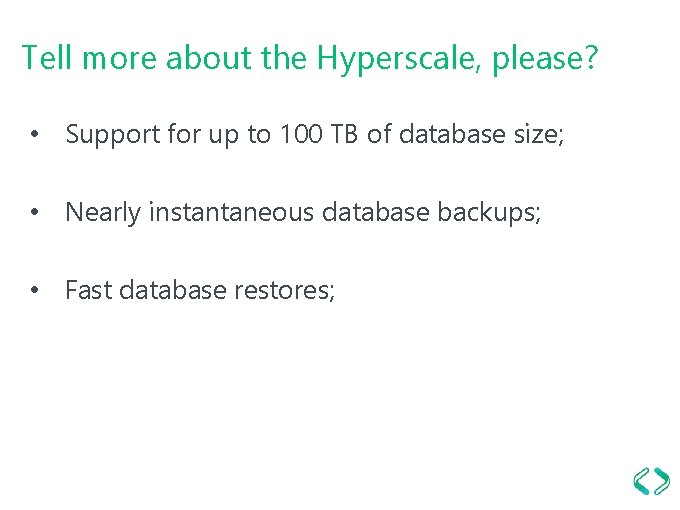Click the word 'database' in the third bullet
680x510 pixels.
(x=173, y=289)
